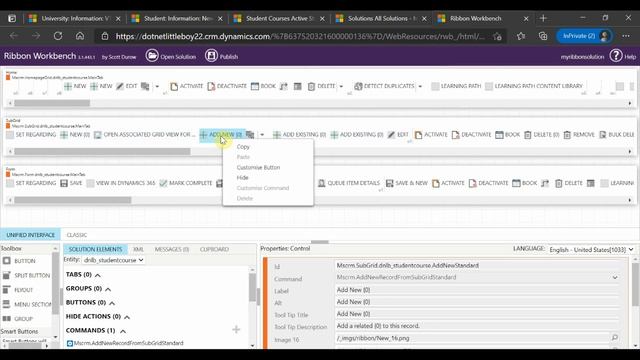Select Queue Item Details in Form ribbon
Viewport: 640px width, 360px height.
[349, 183]
